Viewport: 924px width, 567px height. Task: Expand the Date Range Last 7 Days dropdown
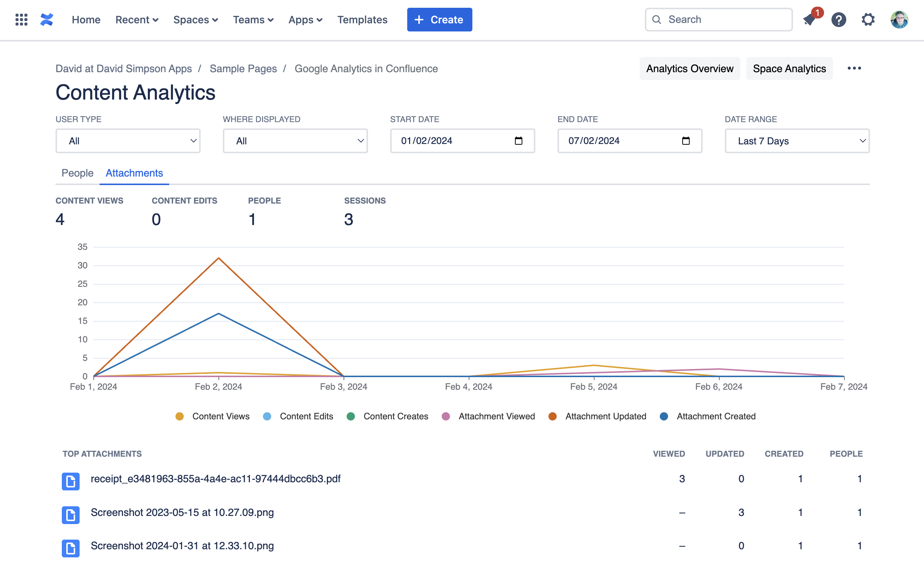click(x=797, y=141)
